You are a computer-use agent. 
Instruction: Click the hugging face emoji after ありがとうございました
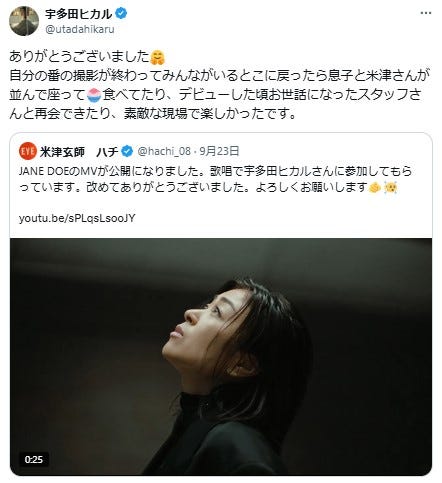[x=158, y=57]
